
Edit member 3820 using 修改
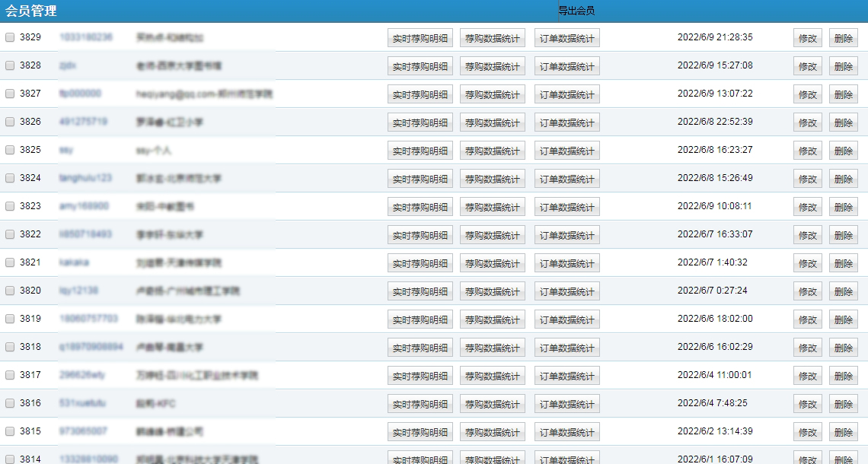[807, 291]
